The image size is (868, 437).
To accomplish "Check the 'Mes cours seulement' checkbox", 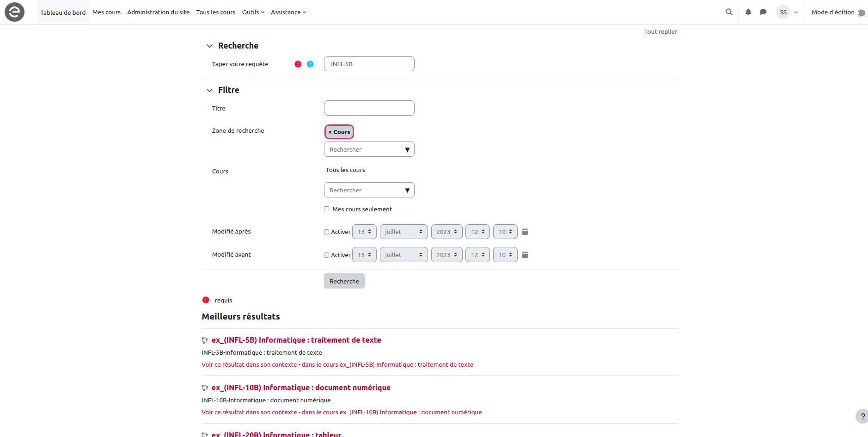I will (326, 209).
